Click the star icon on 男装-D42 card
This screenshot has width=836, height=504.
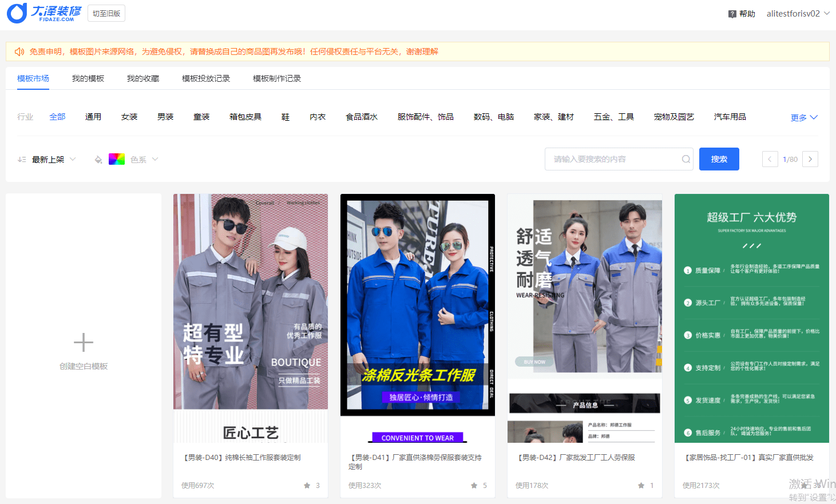(641, 485)
